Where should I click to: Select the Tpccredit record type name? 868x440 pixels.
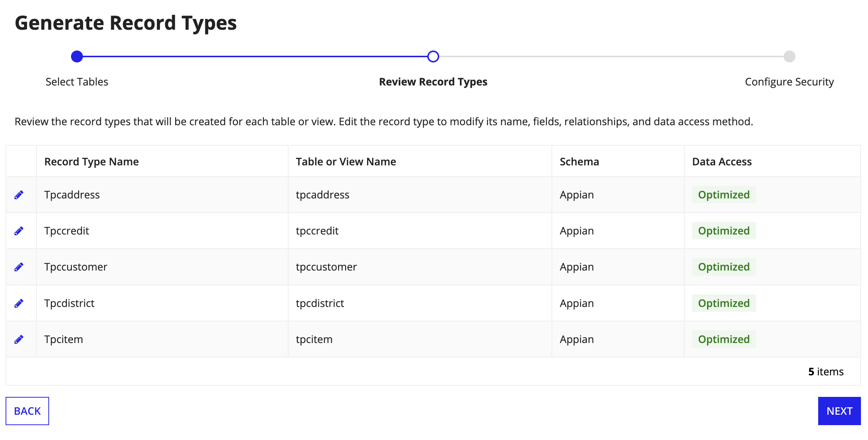tap(67, 231)
